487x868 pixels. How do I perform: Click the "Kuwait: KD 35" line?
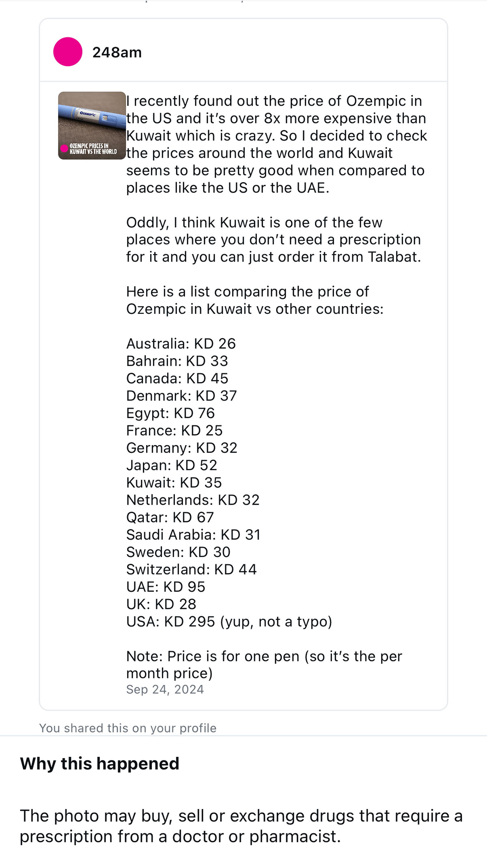174,482
